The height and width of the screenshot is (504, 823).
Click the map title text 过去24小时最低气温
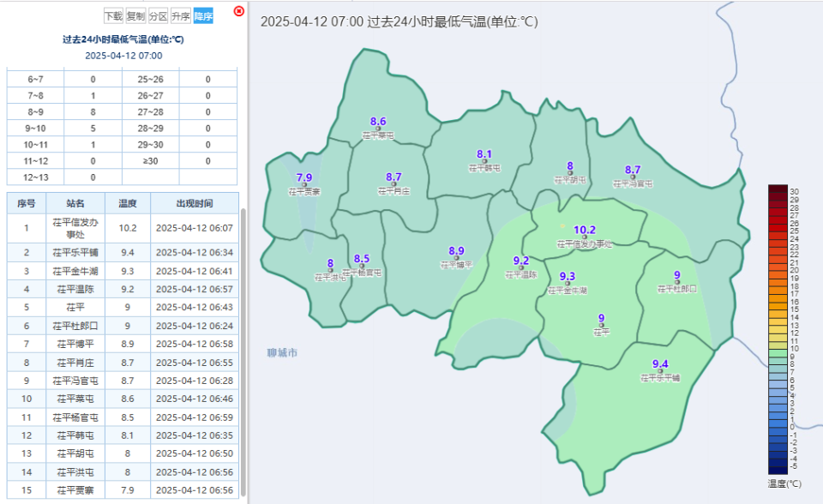click(426, 21)
